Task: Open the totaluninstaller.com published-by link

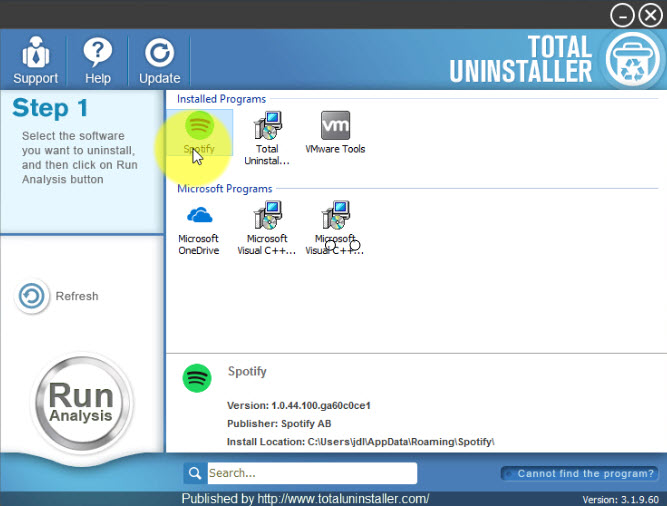Action: (343, 498)
